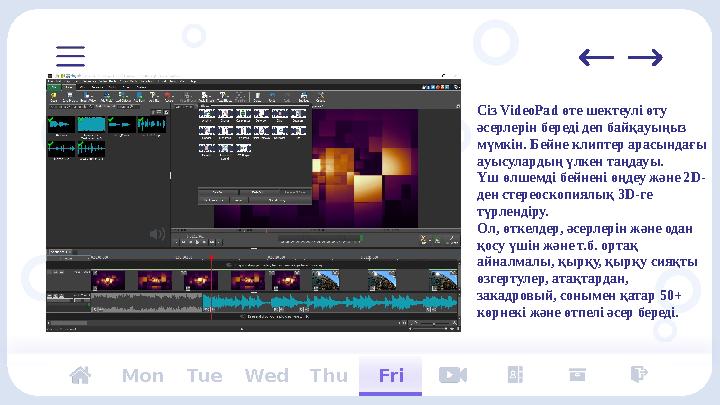Click the red Record icon in toolbar

coord(169,97)
